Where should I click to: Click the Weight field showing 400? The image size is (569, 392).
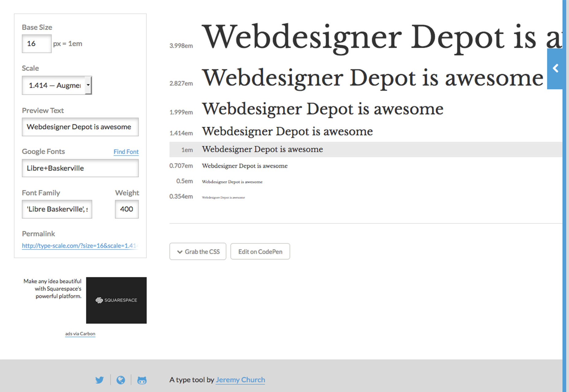click(127, 209)
